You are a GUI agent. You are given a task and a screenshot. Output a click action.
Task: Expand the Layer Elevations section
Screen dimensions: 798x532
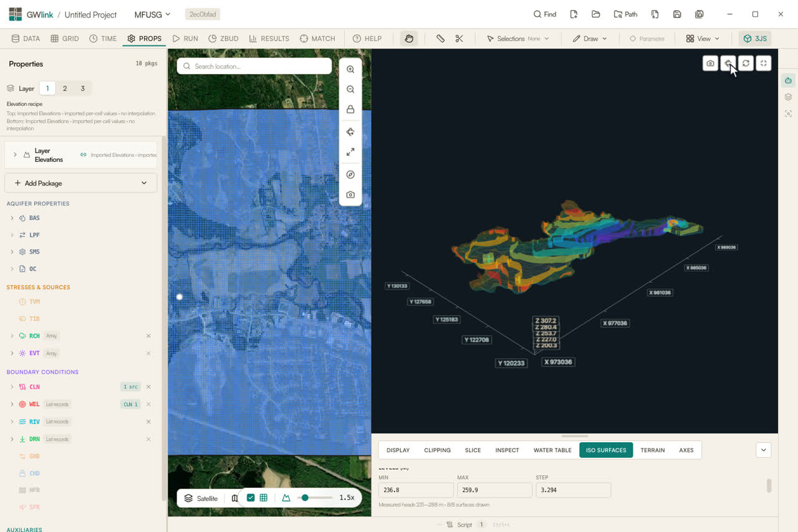[15, 154]
